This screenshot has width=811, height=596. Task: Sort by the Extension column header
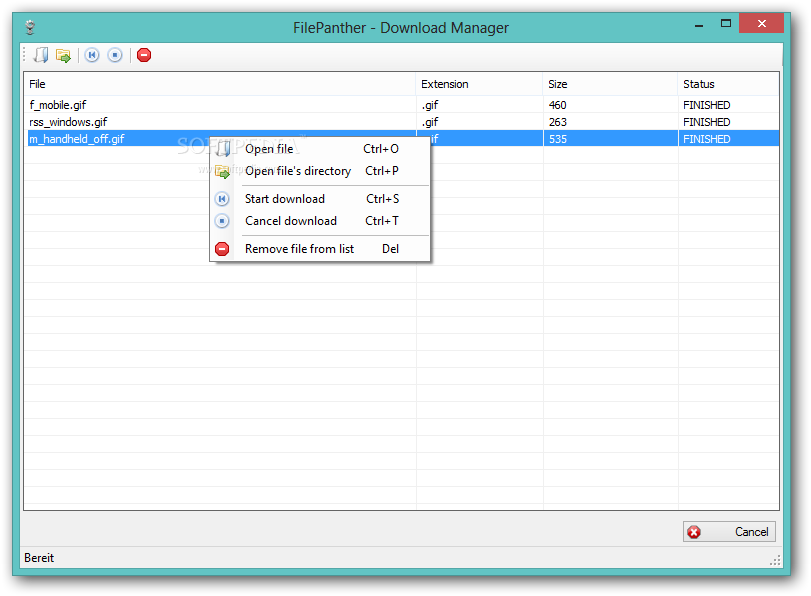(x=479, y=84)
